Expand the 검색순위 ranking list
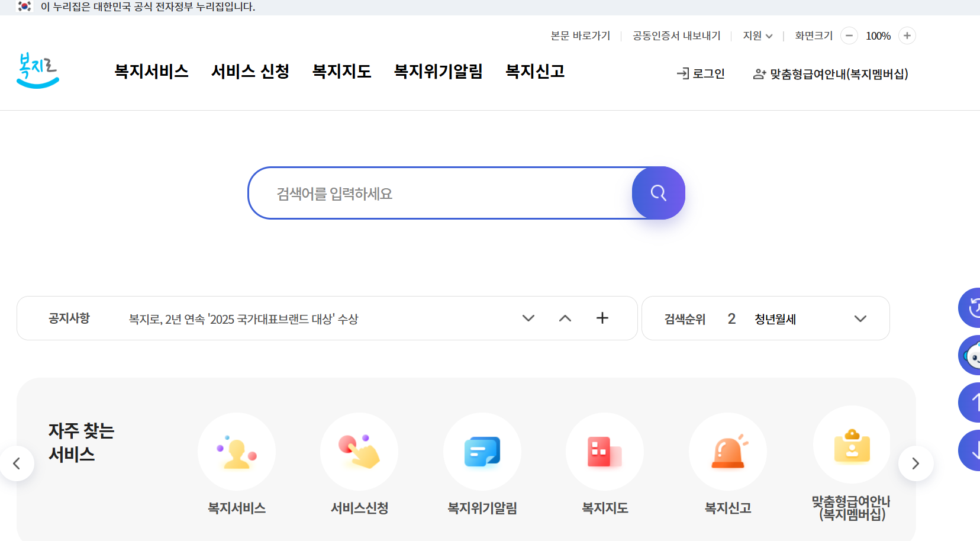Screen dimensions: 980x541 [860, 318]
